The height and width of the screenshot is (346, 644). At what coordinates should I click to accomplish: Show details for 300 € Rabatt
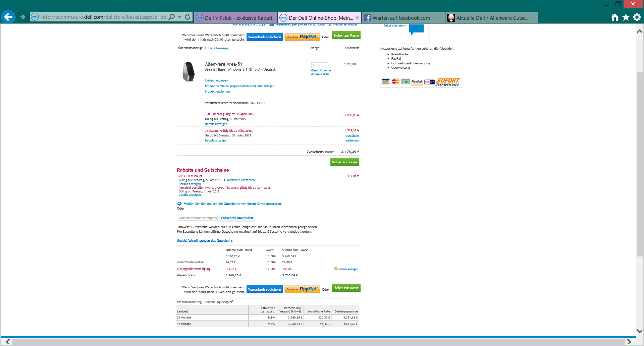(x=216, y=124)
